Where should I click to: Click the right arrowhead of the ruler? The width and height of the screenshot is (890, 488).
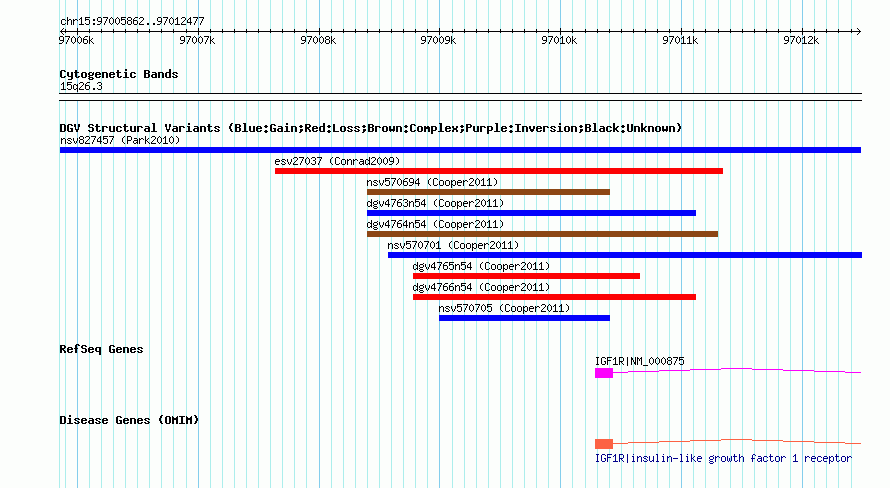click(858, 31)
